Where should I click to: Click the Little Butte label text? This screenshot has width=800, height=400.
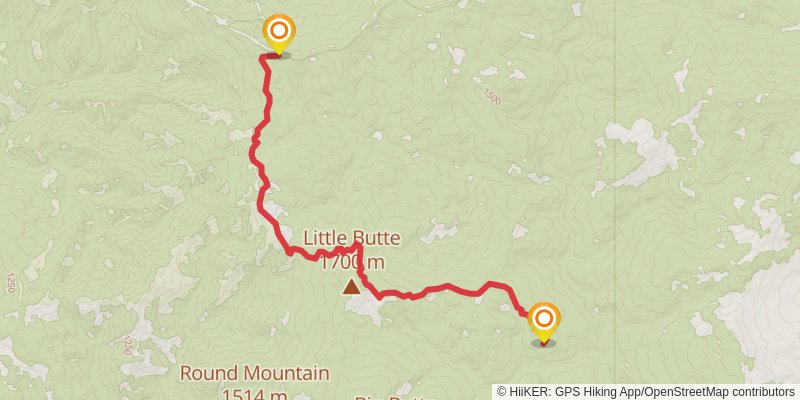coord(352,238)
